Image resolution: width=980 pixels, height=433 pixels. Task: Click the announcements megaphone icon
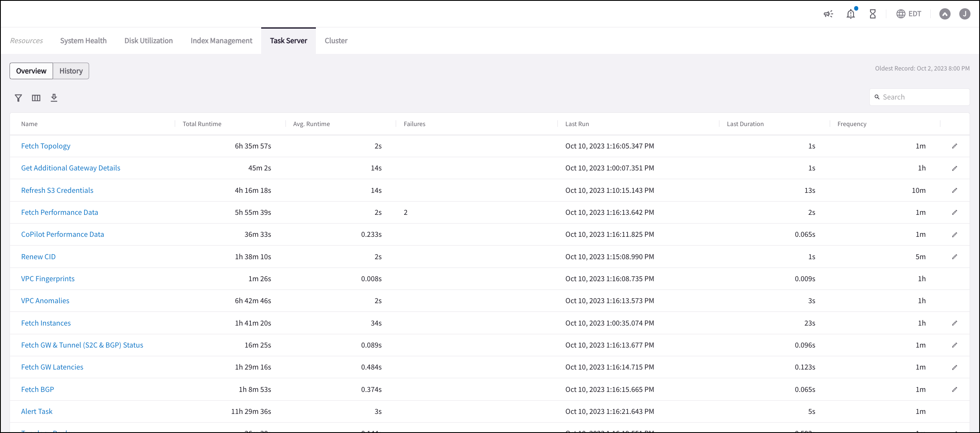(x=828, y=14)
